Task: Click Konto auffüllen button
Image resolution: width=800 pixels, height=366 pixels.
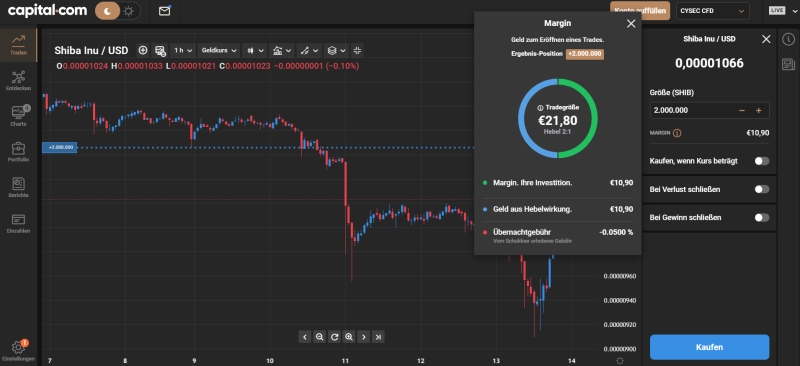Action: 640,10
